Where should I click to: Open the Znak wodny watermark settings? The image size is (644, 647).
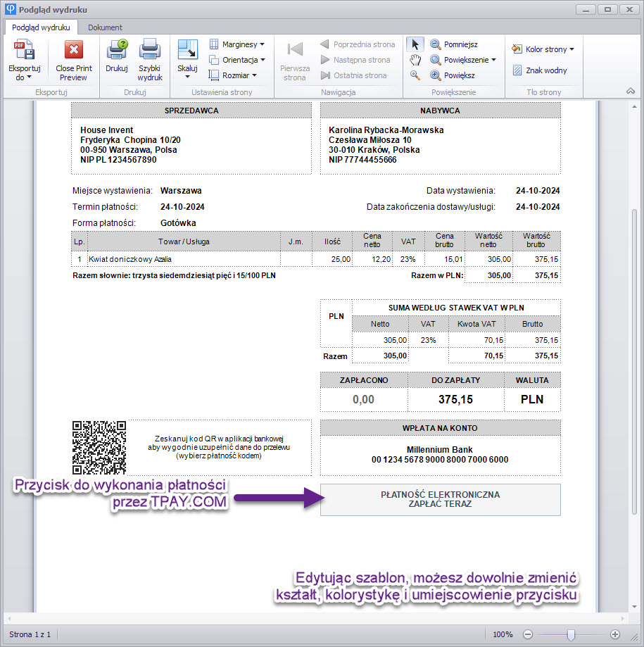(x=539, y=70)
